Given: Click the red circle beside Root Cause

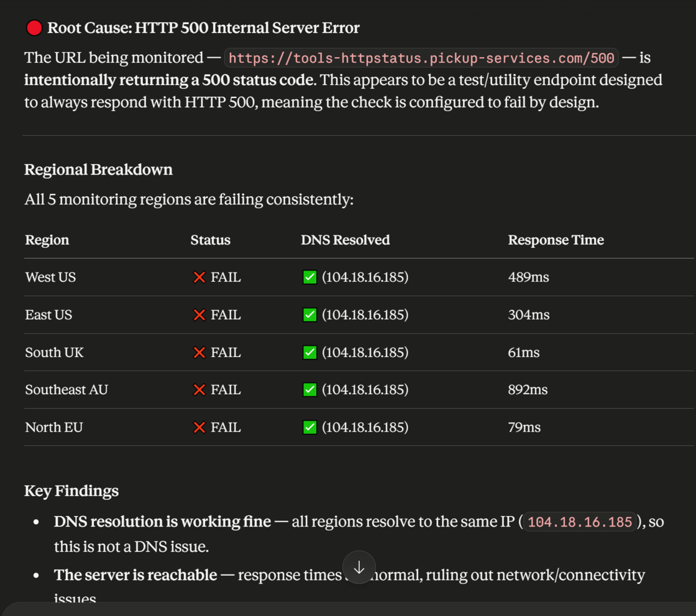Looking at the screenshot, I should pyautogui.click(x=34, y=27).
